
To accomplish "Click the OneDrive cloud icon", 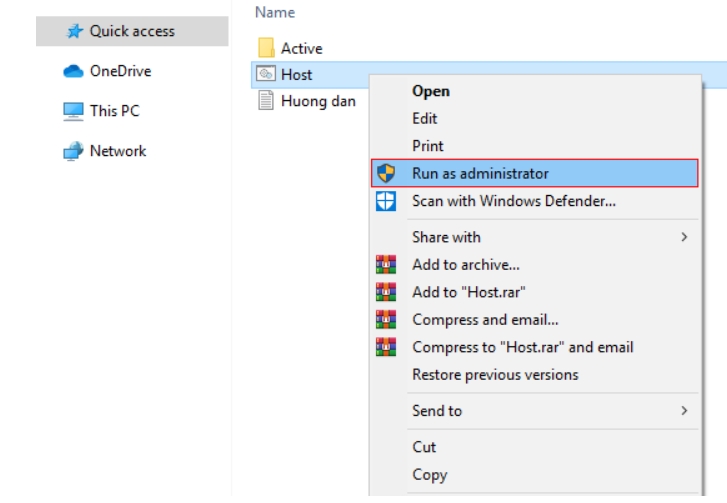I will point(71,71).
